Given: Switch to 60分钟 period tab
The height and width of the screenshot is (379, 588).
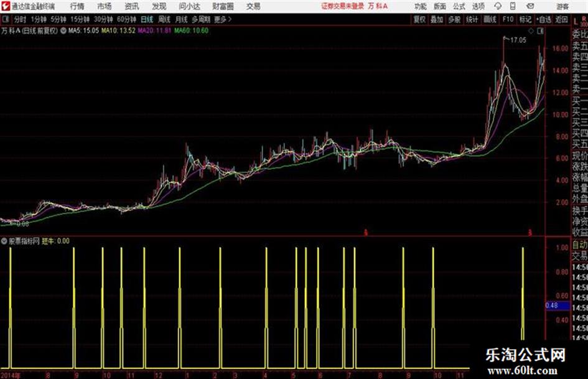Looking at the screenshot, I should [x=126, y=19].
